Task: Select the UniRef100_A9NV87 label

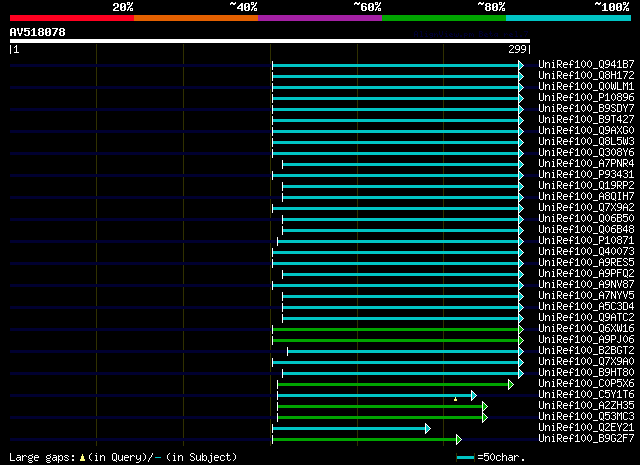Action: (x=586, y=285)
